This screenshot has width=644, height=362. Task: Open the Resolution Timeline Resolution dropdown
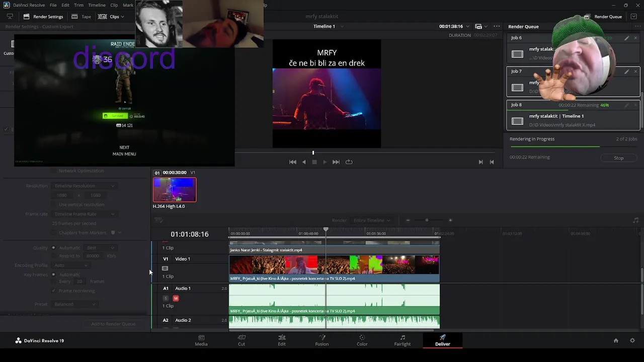[x=84, y=186]
